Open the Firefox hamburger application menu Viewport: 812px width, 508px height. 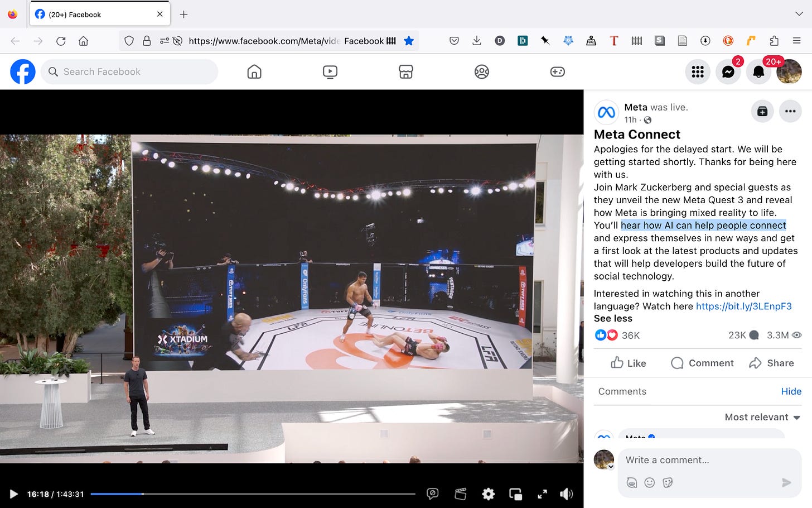796,41
